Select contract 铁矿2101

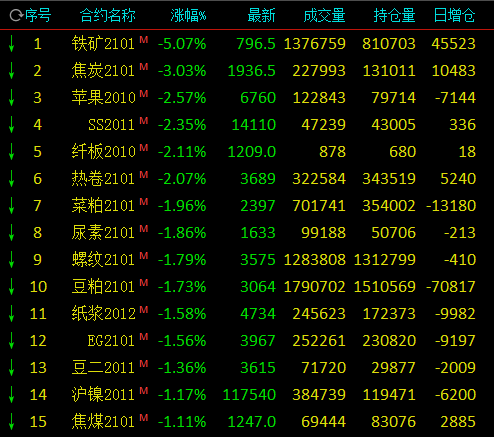pyautogui.click(x=103, y=44)
